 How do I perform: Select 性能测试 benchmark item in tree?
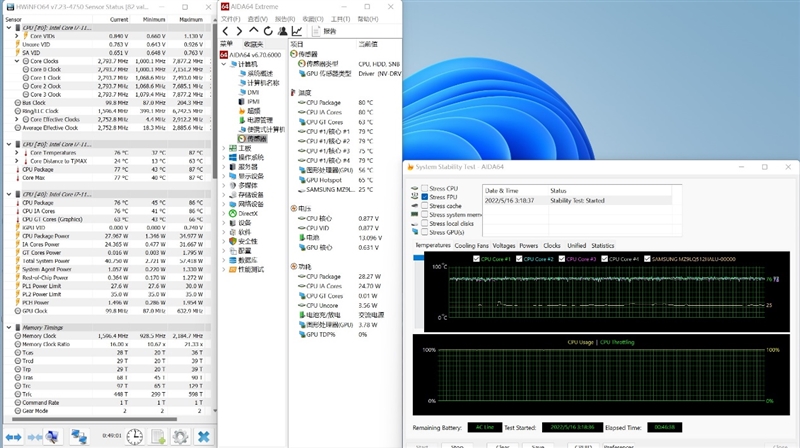click(246, 269)
